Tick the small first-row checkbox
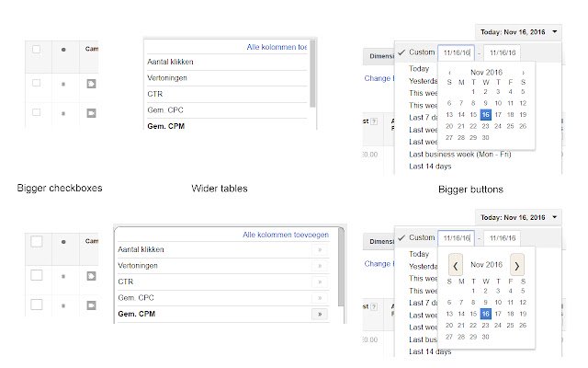Viewport: 588px width, 368px height. 37,83
